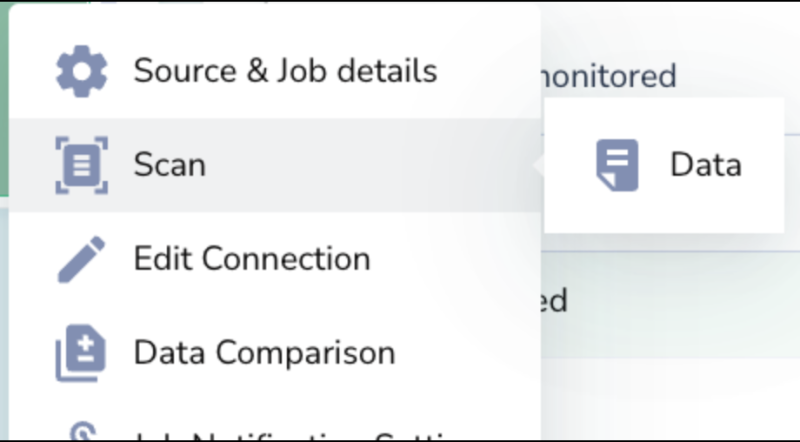This screenshot has width=800, height=442.
Task: Click the Data Comparison document-plus icon
Action: [81, 353]
